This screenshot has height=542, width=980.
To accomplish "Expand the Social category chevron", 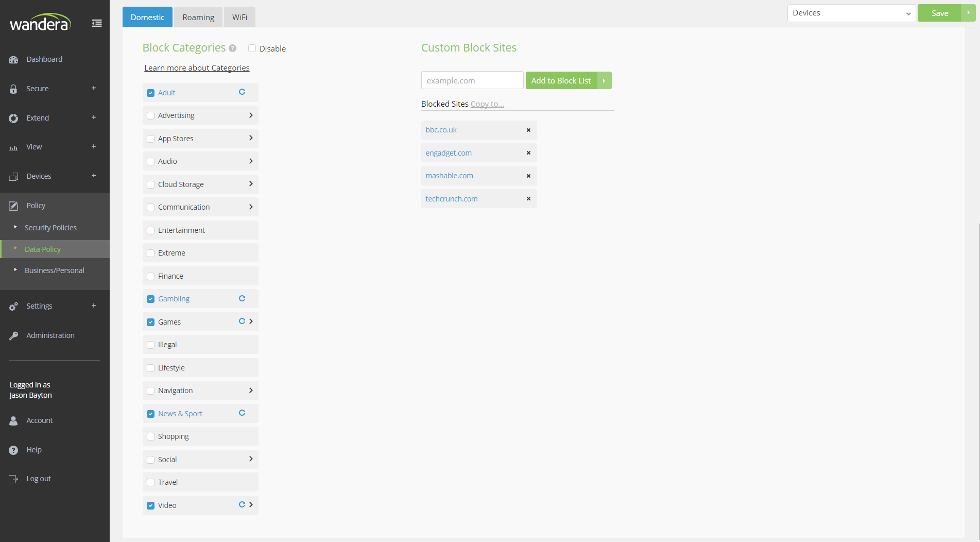I will 251,459.
